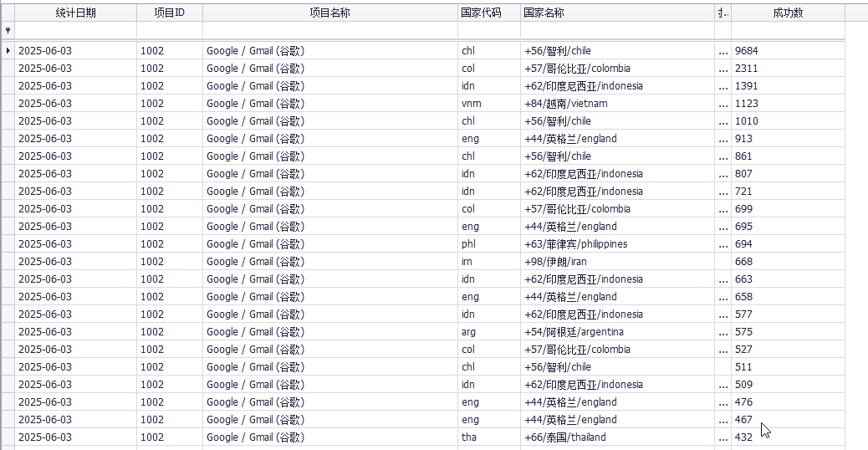Select the success count cell 1123

tap(788, 104)
